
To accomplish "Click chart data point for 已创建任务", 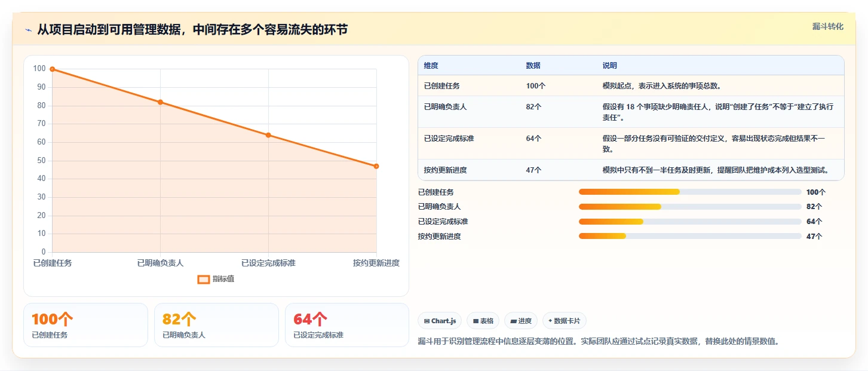I will [53, 69].
